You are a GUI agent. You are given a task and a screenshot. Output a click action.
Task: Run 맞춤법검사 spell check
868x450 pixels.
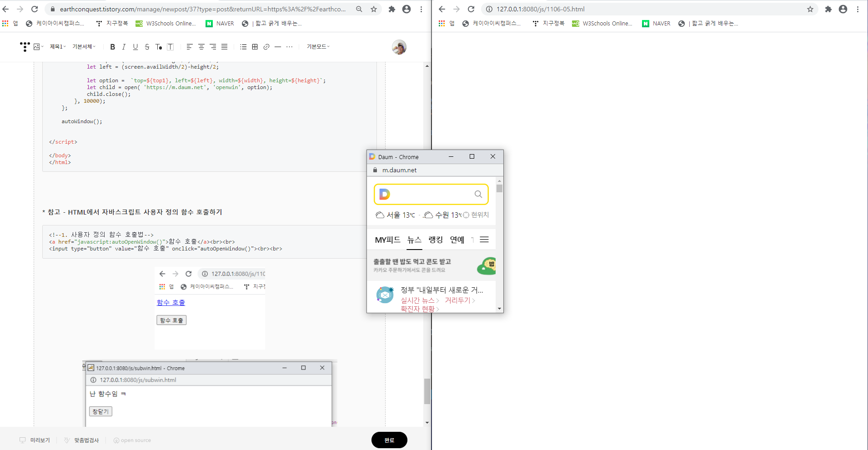(x=81, y=440)
